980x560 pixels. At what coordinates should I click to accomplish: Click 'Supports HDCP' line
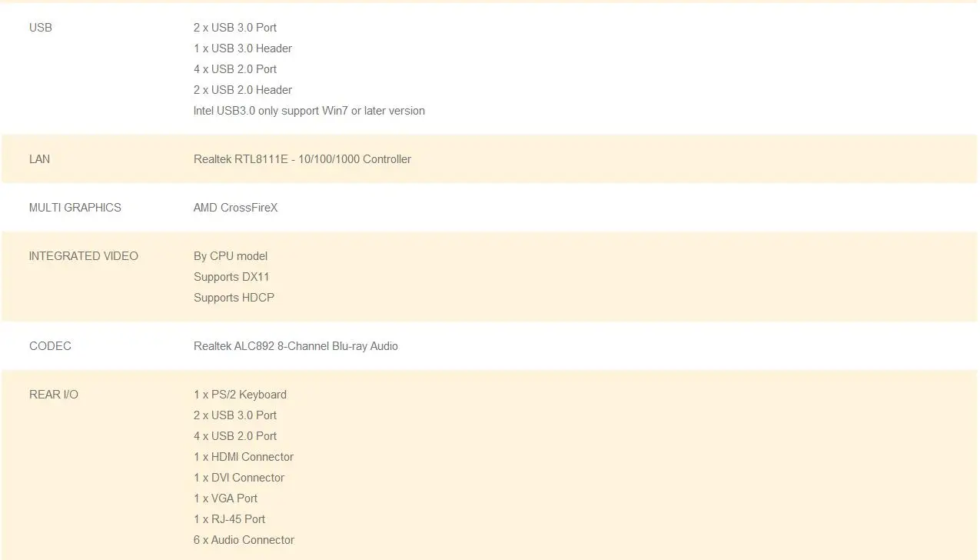click(x=234, y=298)
